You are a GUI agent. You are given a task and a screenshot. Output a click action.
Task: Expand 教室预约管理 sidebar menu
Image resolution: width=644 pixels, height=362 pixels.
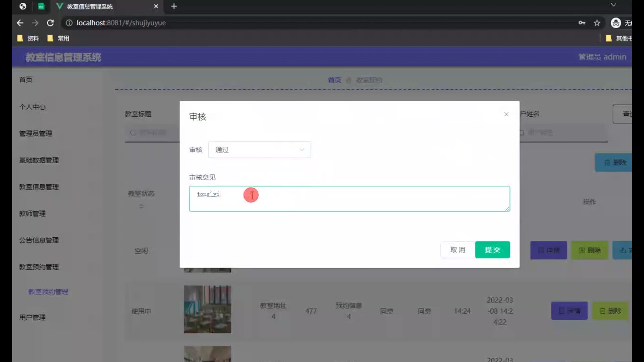[x=39, y=267]
